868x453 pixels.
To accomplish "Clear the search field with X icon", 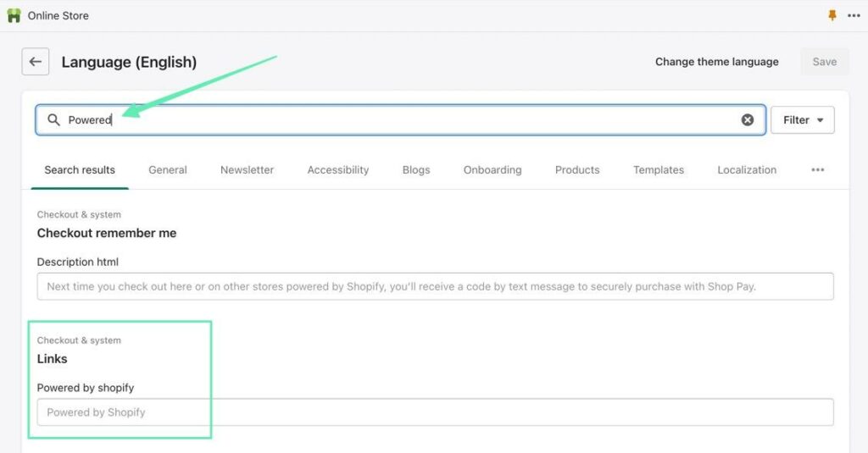I will tap(748, 120).
